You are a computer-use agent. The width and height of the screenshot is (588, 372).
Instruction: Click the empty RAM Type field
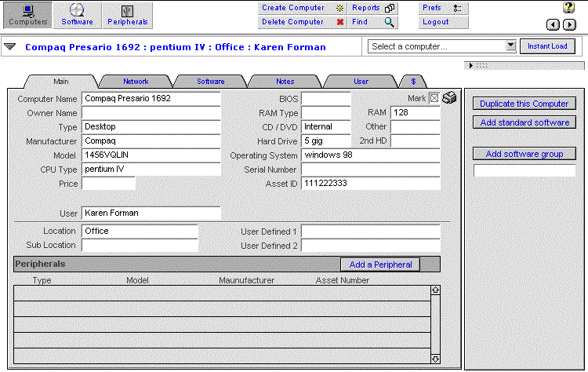click(326, 113)
